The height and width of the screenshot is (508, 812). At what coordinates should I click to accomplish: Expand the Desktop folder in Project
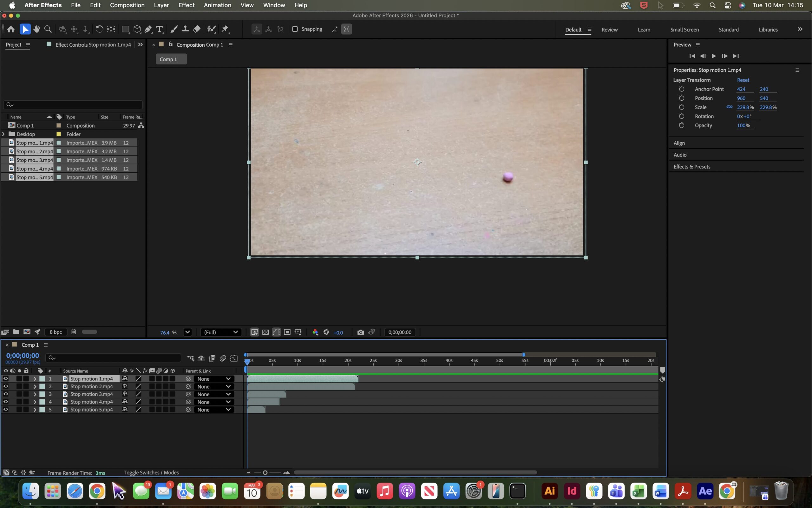[4, 134]
